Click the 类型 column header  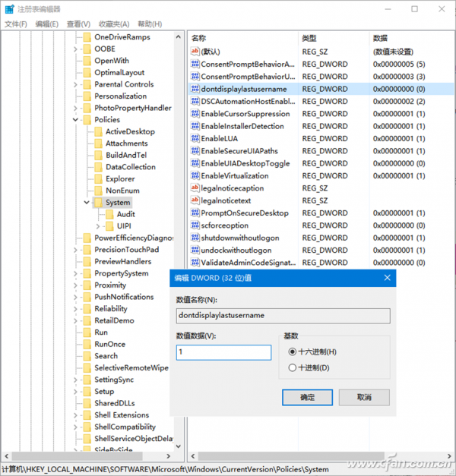(x=334, y=38)
